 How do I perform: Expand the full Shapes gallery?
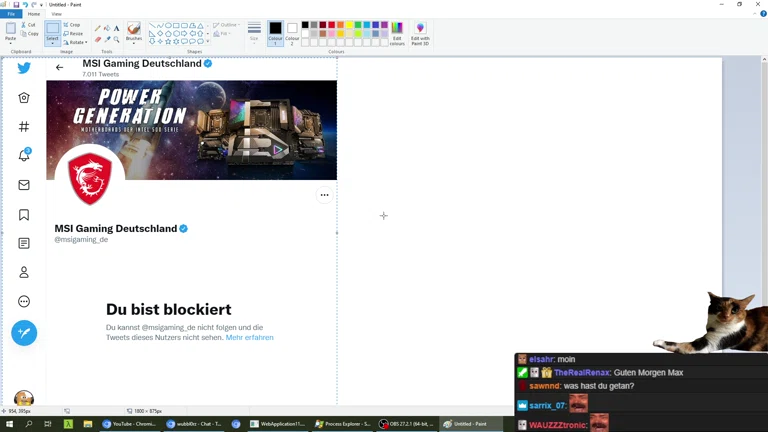[208, 42]
